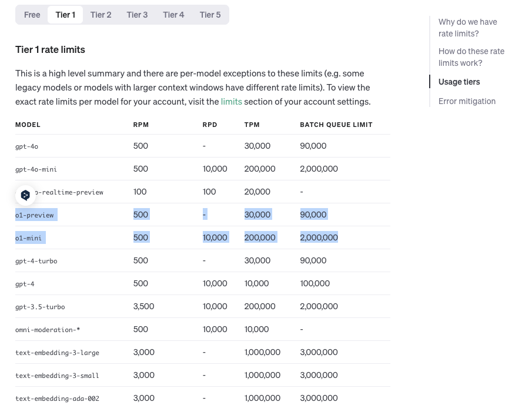Click the omni-moderation-* model name
The image size is (532, 405).
click(48, 330)
